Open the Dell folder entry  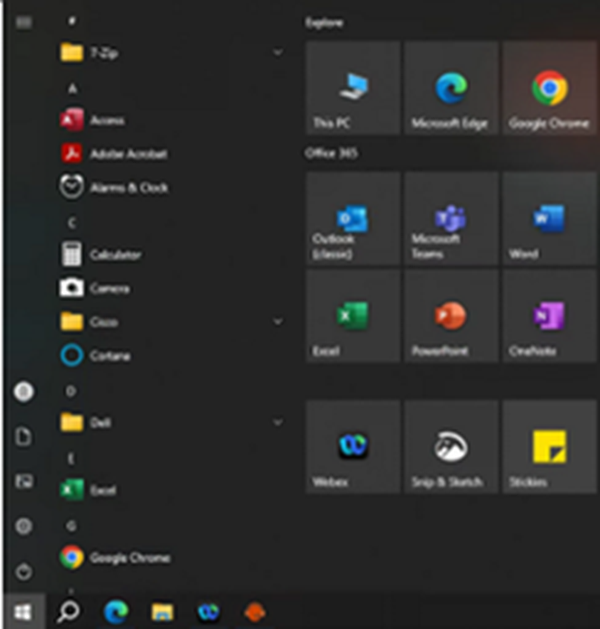coord(172,422)
